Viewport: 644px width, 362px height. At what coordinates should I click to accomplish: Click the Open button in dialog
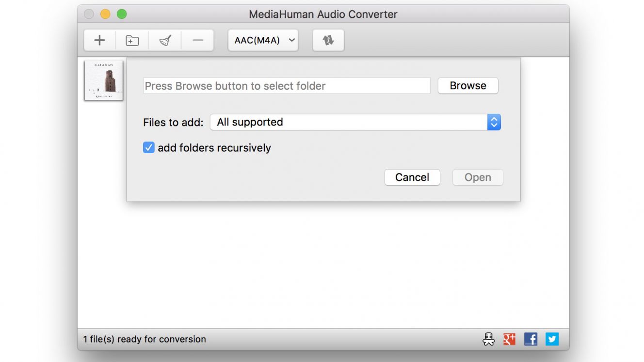(x=478, y=177)
